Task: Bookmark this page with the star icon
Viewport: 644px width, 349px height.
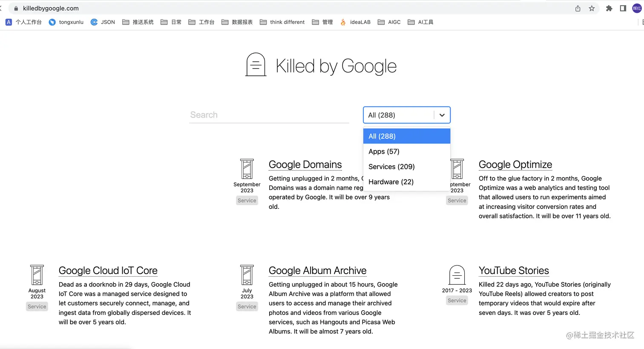Action: 592,9
